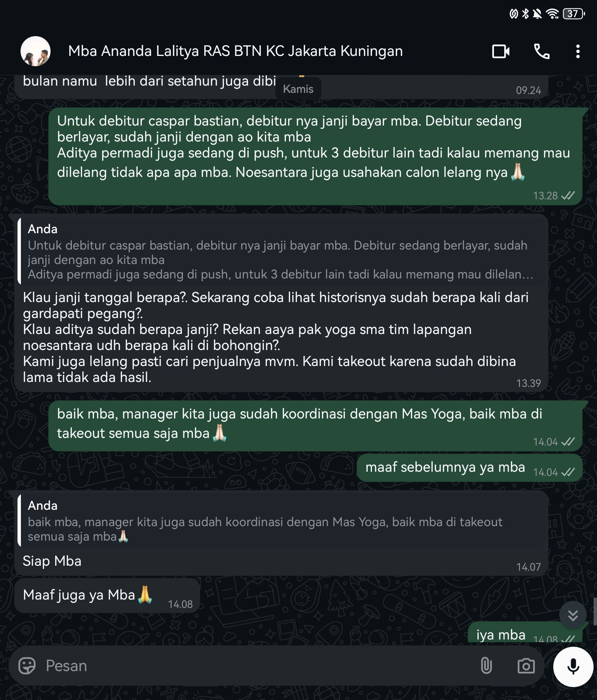This screenshot has width=597, height=700.
Task: Tap the Kamis date label
Action: click(x=298, y=89)
